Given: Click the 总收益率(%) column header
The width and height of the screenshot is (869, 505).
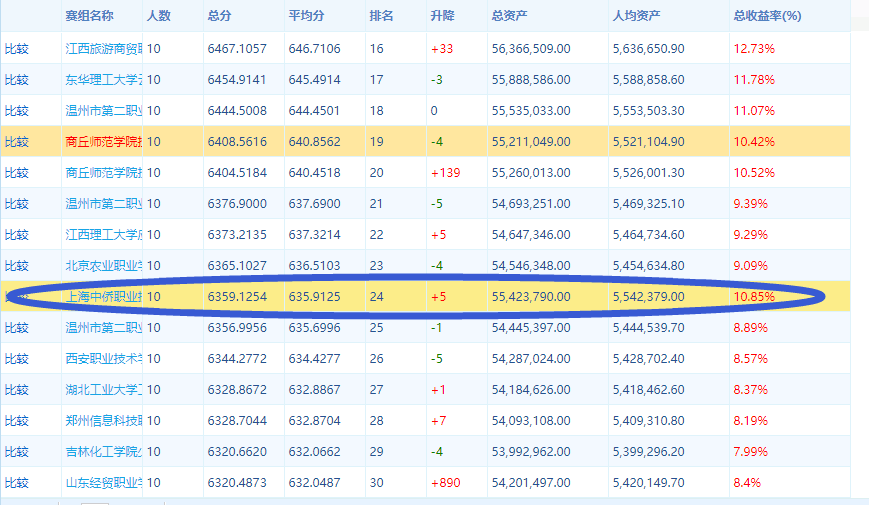Looking at the screenshot, I should [766, 16].
